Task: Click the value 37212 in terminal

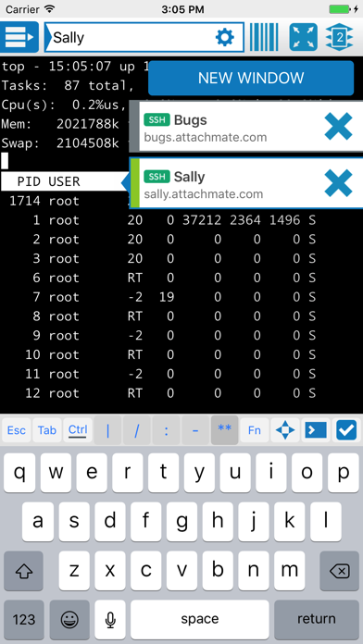Action: [202, 220]
